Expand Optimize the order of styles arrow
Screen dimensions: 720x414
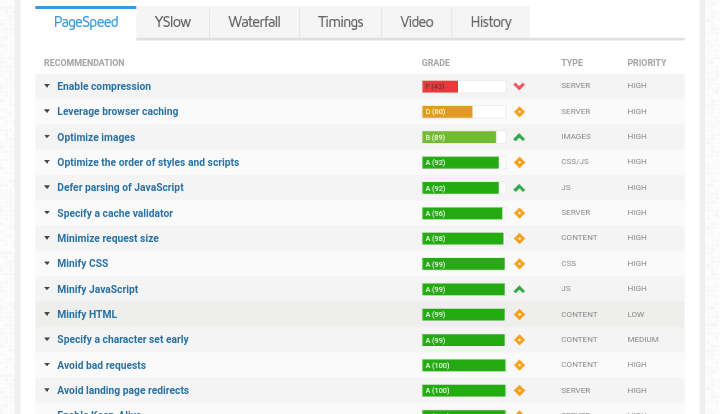(x=47, y=162)
